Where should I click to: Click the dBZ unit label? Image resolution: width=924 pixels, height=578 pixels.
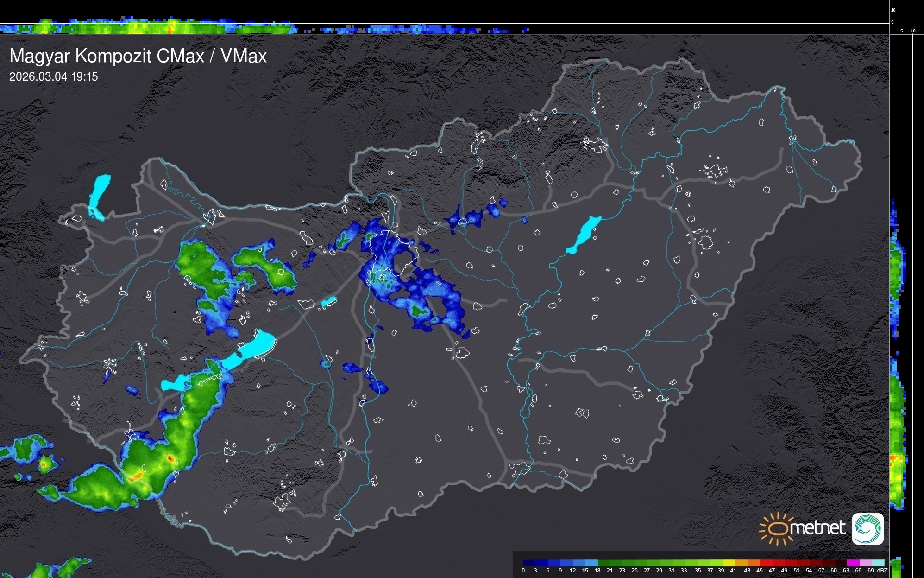click(882, 571)
